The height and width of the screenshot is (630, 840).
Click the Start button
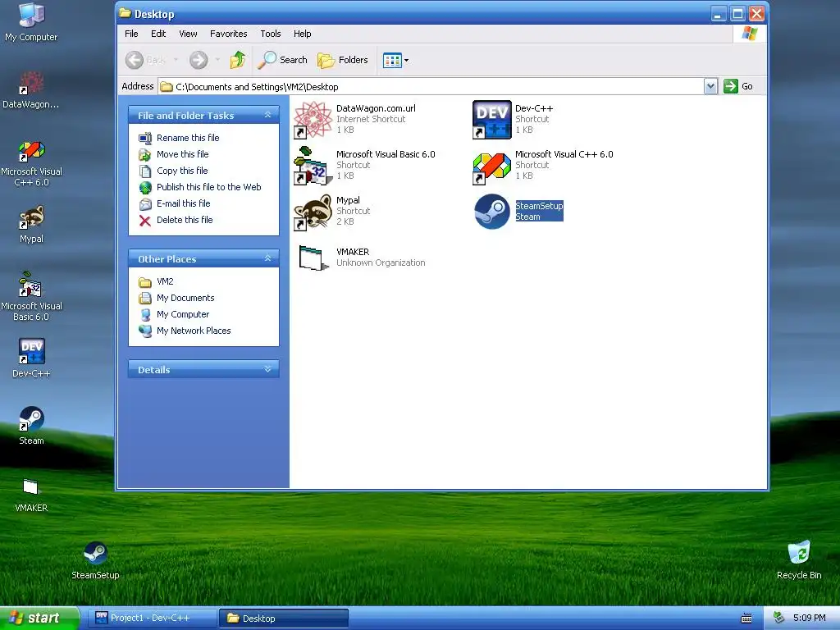(x=39, y=619)
